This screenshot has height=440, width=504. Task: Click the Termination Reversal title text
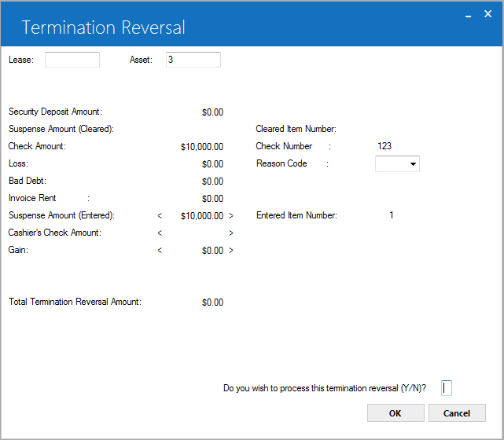pyautogui.click(x=103, y=27)
